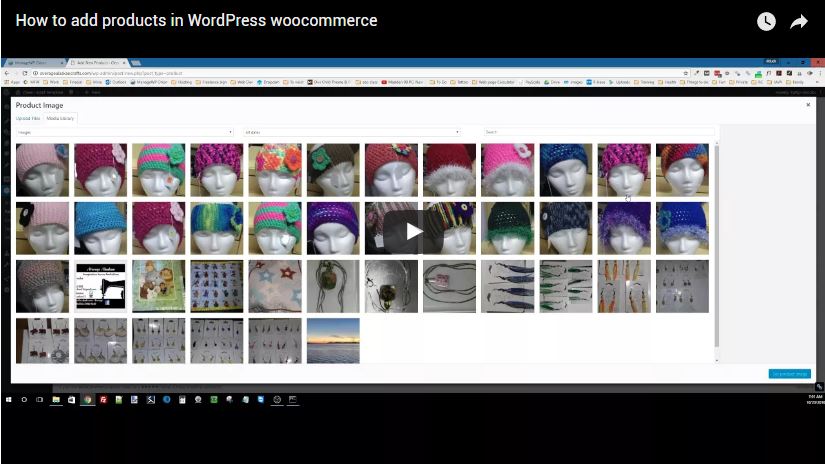Open the Dropbox bookmark
The image size is (825, 465).
pos(268,82)
